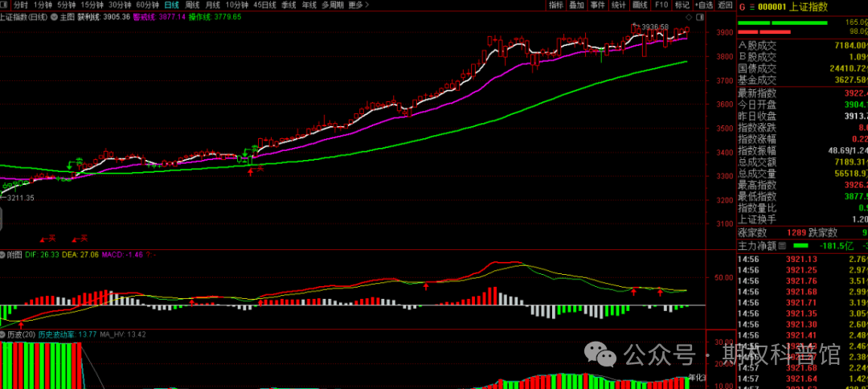Select the 15分钟 period tab
Viewport: 868px width, 389px height.
[x=92, y=5]
